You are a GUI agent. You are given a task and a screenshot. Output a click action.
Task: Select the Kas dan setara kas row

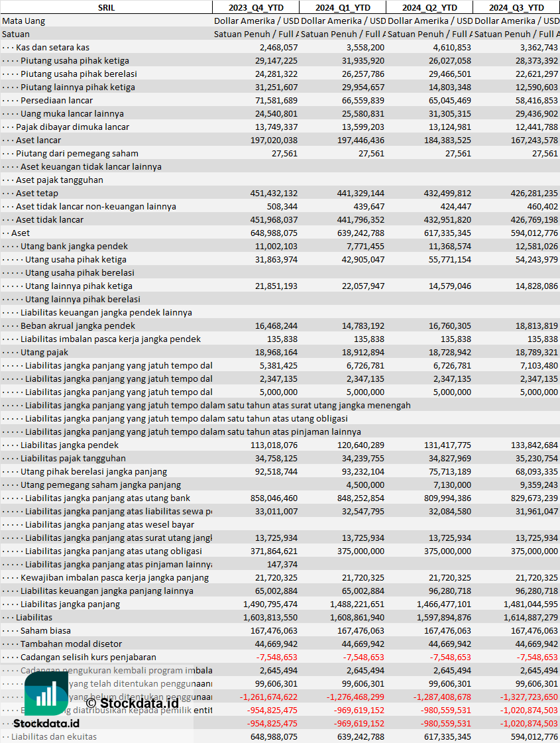point(52,47)
